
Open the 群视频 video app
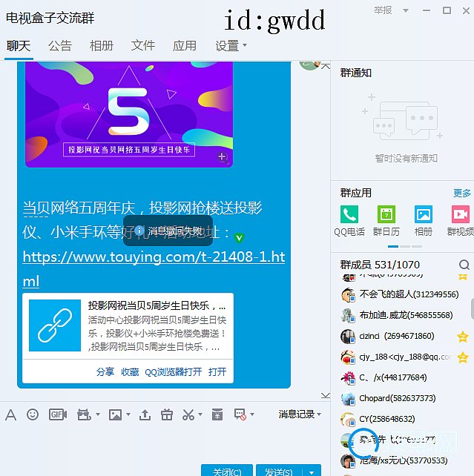click(x=461, y=214)
